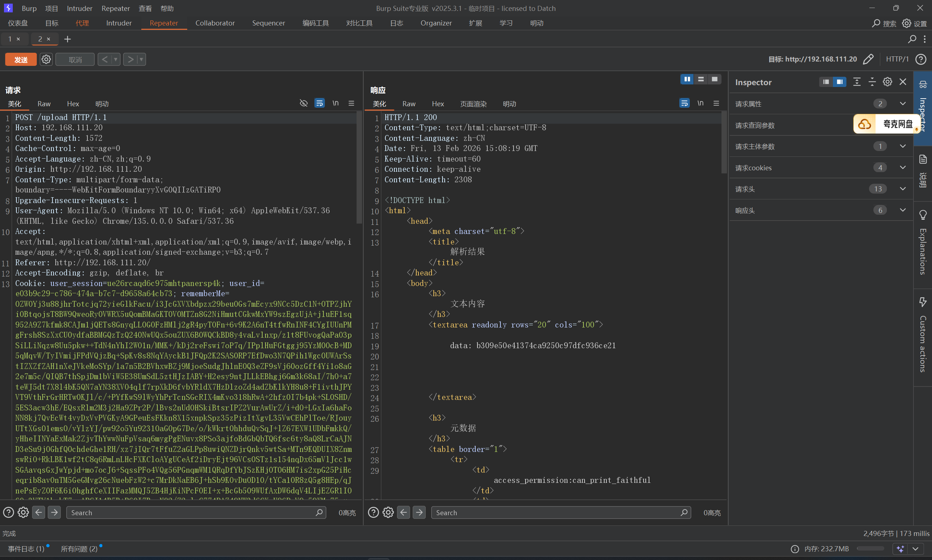Open Inspector settings gear icon
This screenshot has height=560, width=932.
(887, 82)
